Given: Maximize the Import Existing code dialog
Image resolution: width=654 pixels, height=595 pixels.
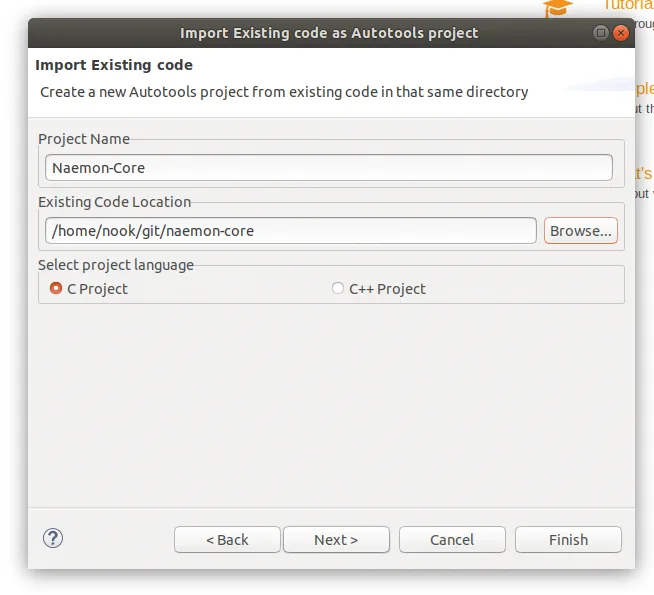Looking at the screenshot, I should click(601, 33).
